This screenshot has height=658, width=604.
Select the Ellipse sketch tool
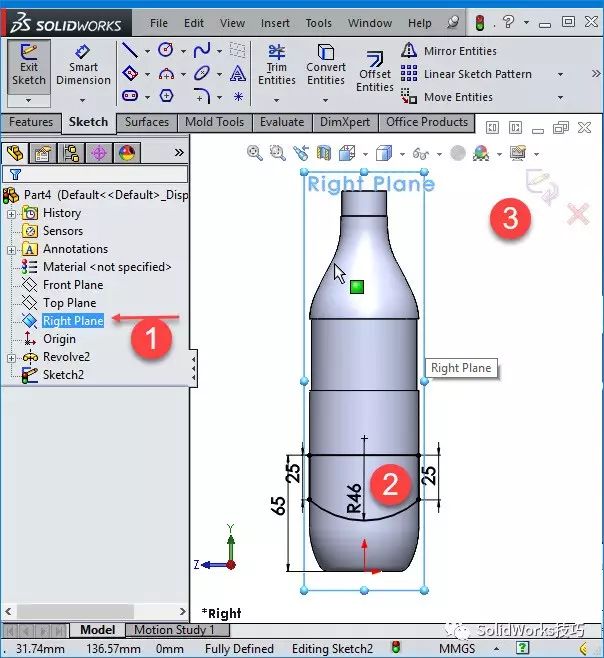coord(202,73)
